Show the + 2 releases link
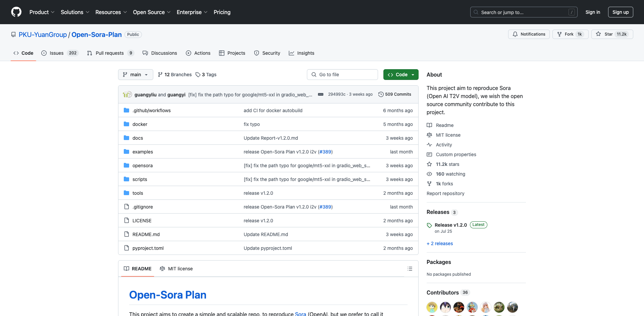The width and height of the screenshot is (644, 316). click(x=440, y=243)
